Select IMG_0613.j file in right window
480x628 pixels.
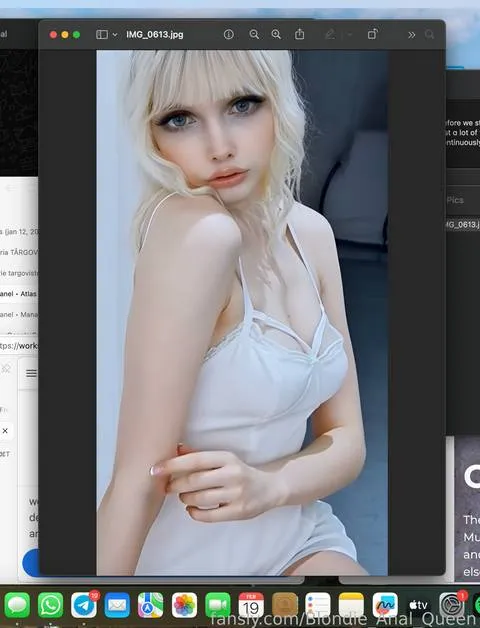(463, 225)
